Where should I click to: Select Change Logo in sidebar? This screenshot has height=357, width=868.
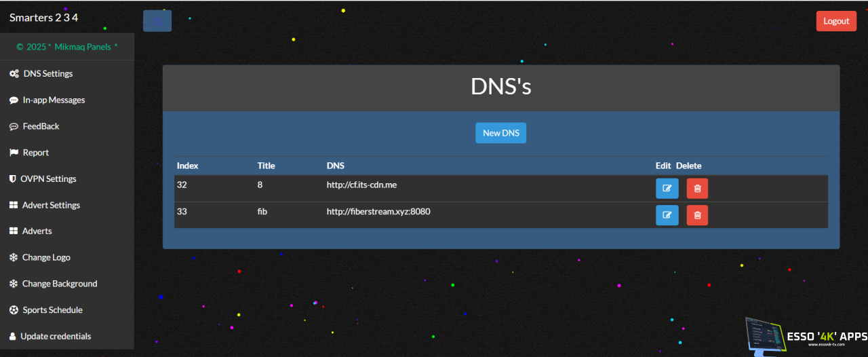tap(46, 257)
